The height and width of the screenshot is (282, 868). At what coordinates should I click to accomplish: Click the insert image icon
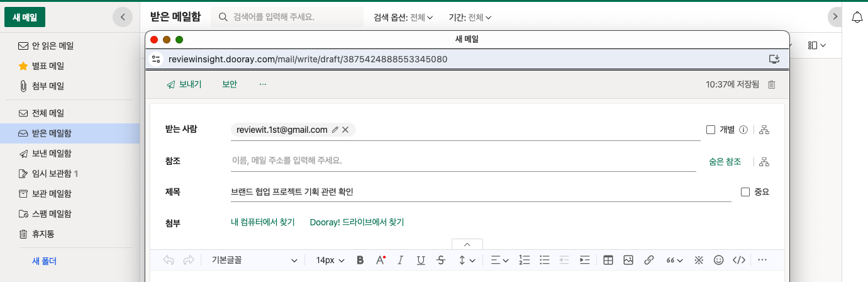click(x=628, y=260)
